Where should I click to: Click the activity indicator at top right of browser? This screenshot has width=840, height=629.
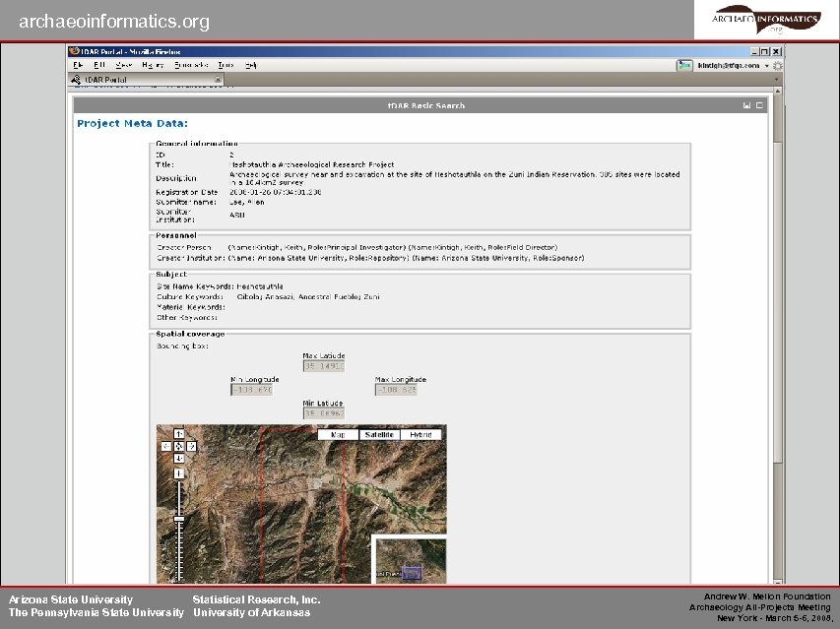click(x=778, y=66)
